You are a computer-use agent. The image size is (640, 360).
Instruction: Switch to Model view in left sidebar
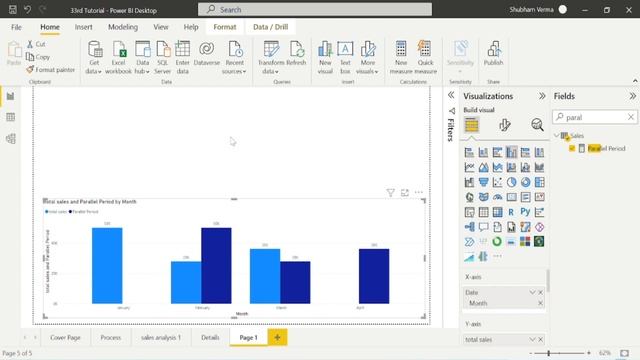point(11,139)
